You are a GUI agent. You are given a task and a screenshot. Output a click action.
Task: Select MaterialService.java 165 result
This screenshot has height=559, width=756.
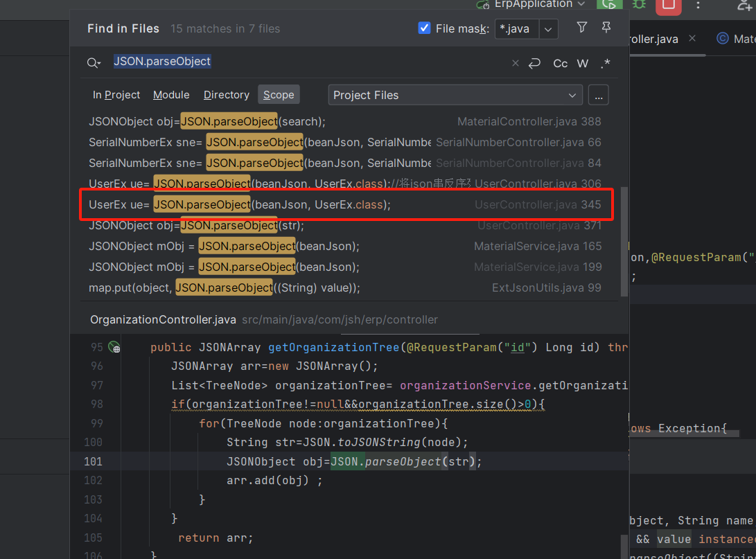pos(344,246)
